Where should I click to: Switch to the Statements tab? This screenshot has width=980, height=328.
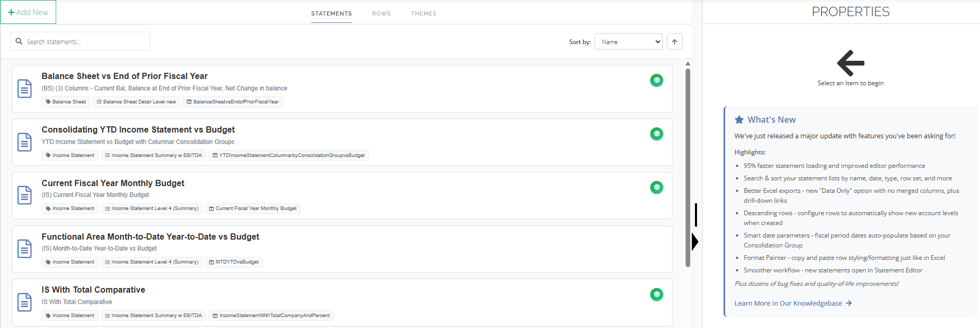(331, 14)
